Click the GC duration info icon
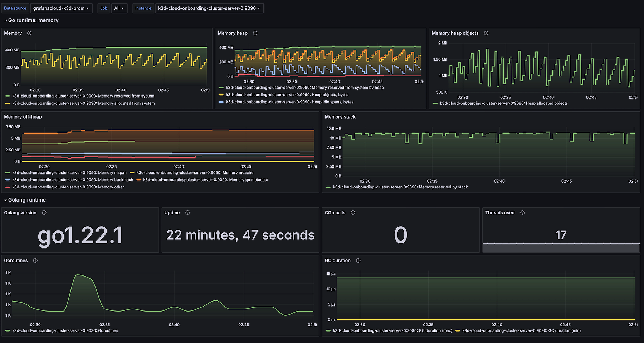This screenshot has width=644, height=343. pos(358,260)
